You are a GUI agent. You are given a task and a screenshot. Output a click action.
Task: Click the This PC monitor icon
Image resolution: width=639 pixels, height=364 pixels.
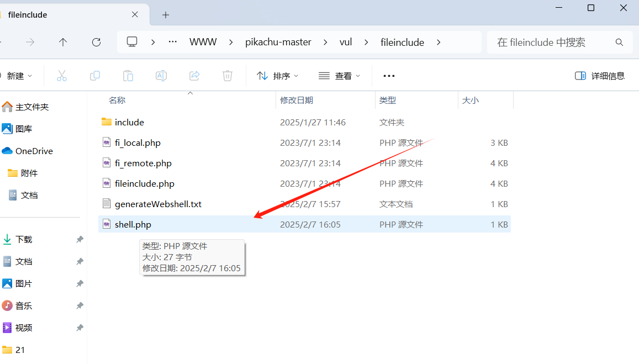pyautogui.click(x=132, y=42)
